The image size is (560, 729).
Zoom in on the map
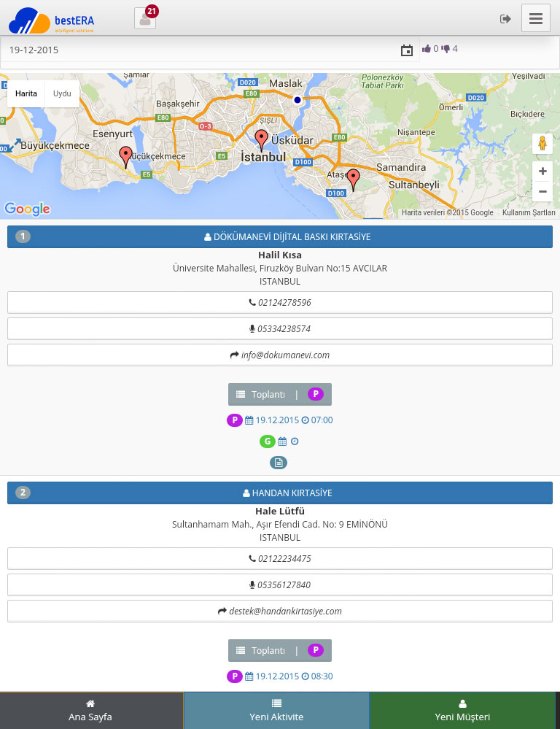(542, 171)
